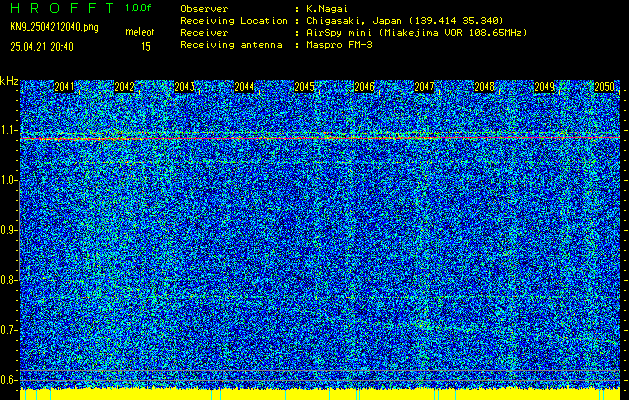Click the kHz axis unit label

(x=9, y=81)
